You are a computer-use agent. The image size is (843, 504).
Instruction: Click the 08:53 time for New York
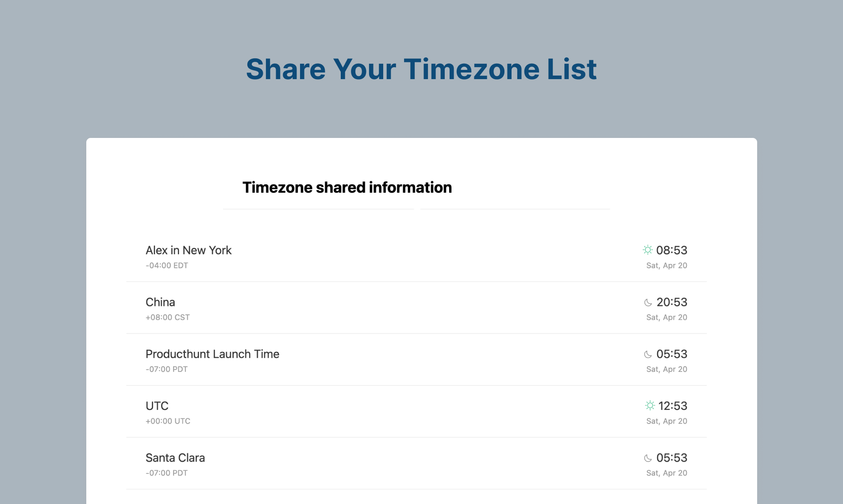coord(672,250)
